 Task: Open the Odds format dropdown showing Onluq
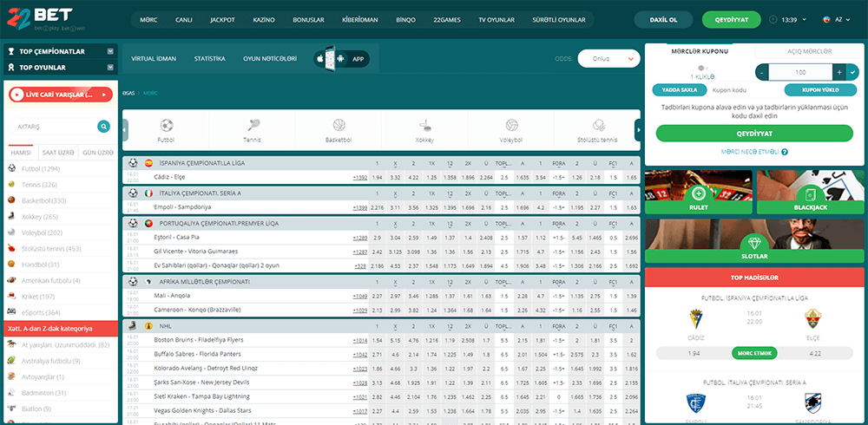click(x=608, y=59)
